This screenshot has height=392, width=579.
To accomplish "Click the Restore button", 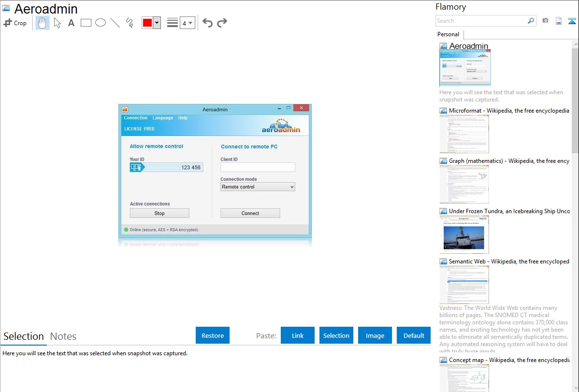I will pyautogui.click(x=213, y=335).
